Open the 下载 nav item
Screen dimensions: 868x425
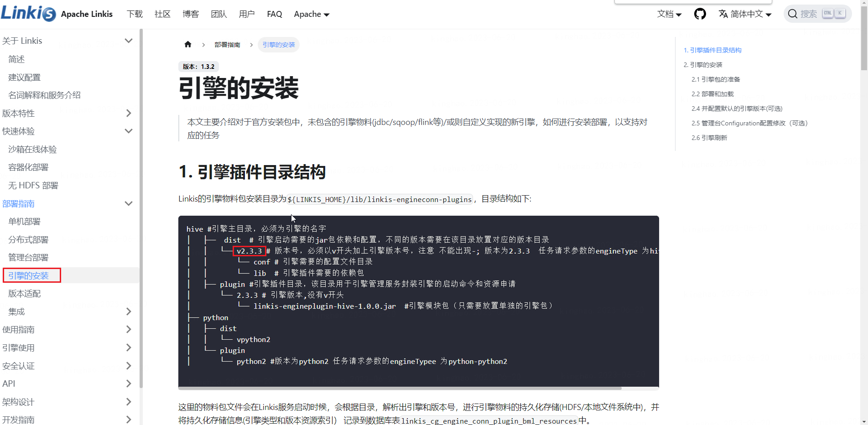(x=135, y=14)
